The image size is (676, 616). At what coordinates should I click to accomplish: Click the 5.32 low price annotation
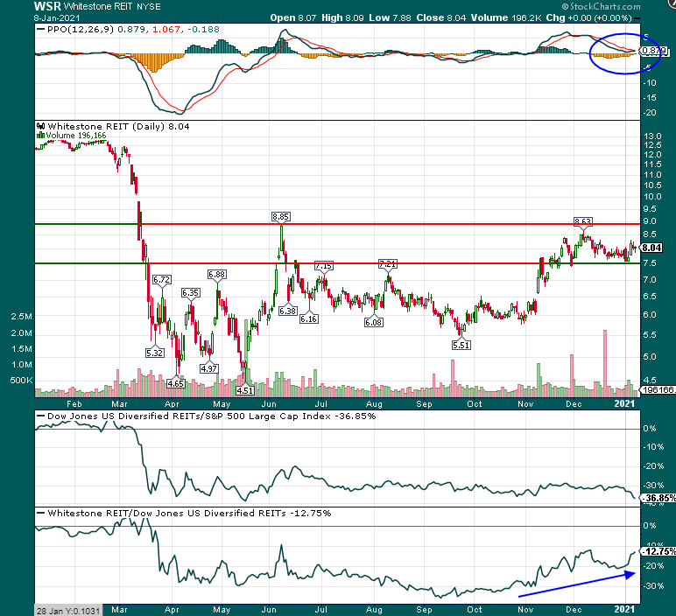coord(155,353)
